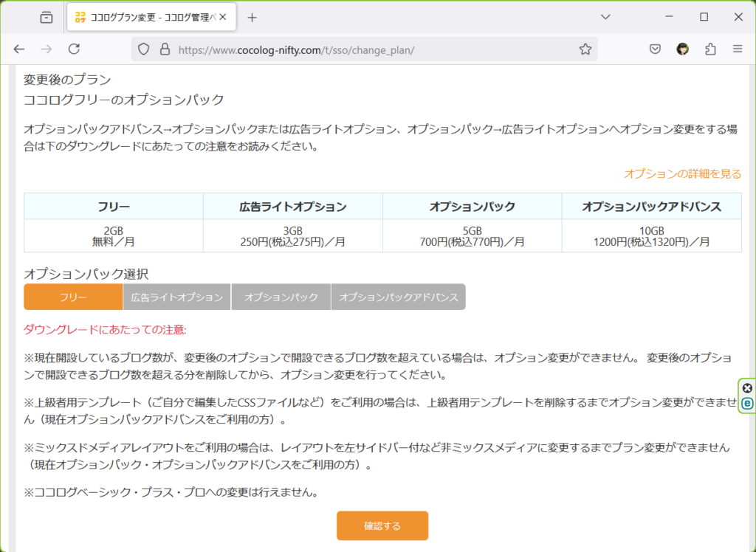Click the ココログベーシック・プラス・プロ note line

pos(171,493)
